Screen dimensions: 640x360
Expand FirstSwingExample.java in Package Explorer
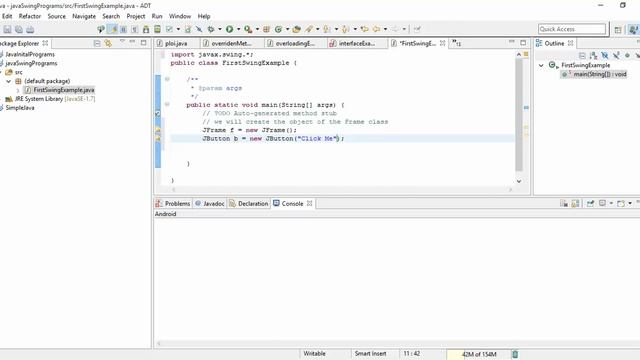tap(18, 90)
